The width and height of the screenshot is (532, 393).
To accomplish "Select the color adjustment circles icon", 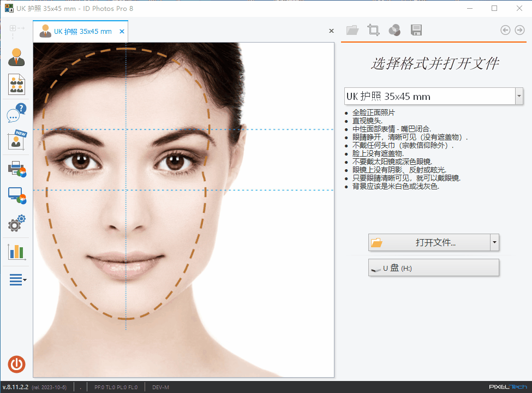I will 394,30.
